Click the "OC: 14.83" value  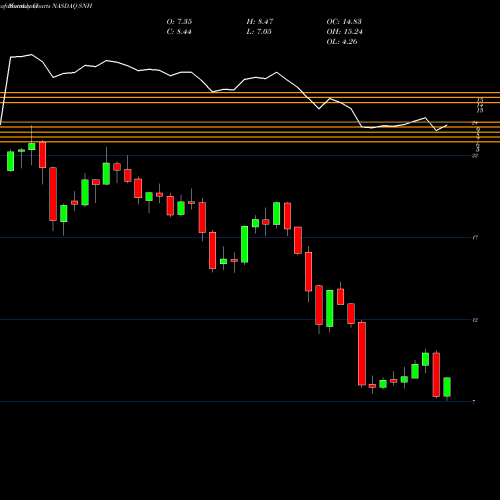(x=344, y=22)
